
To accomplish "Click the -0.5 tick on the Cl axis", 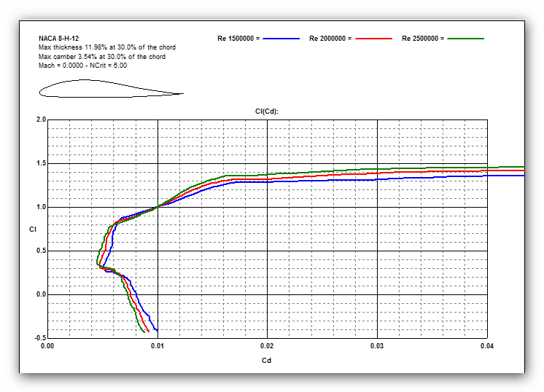I will coord(40,338).
